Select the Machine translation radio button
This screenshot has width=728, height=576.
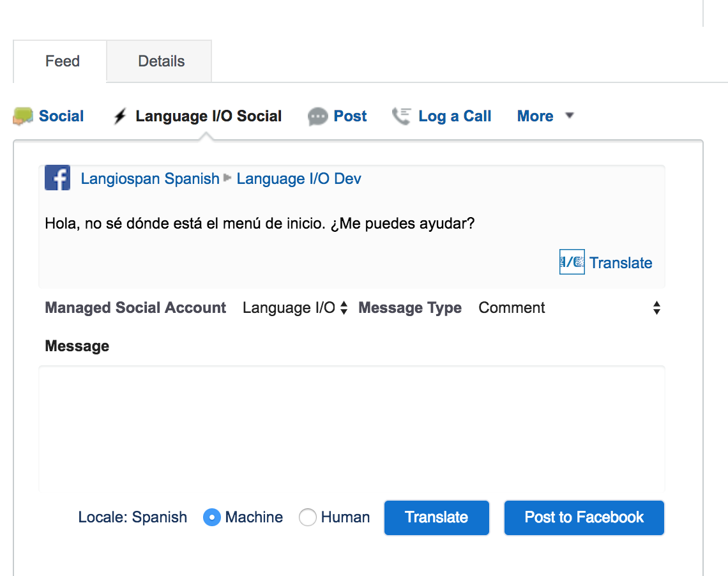click(212, 517)
